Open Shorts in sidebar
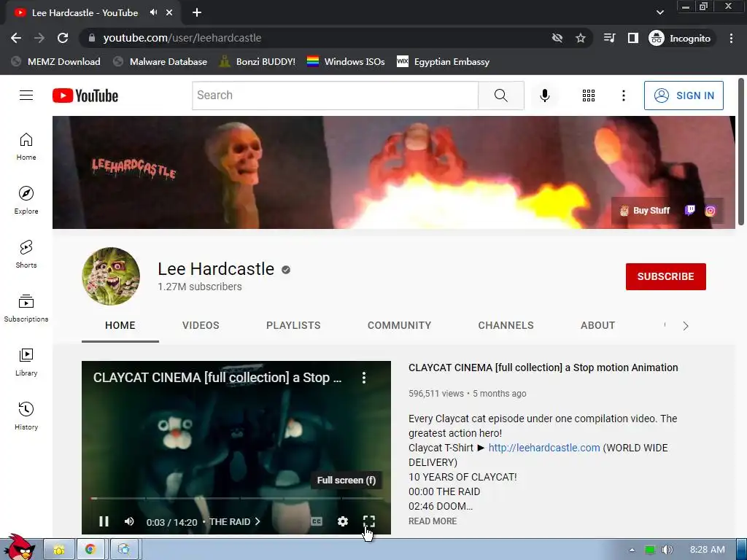This screenshot has width=747, height=560. pos(26,254)
